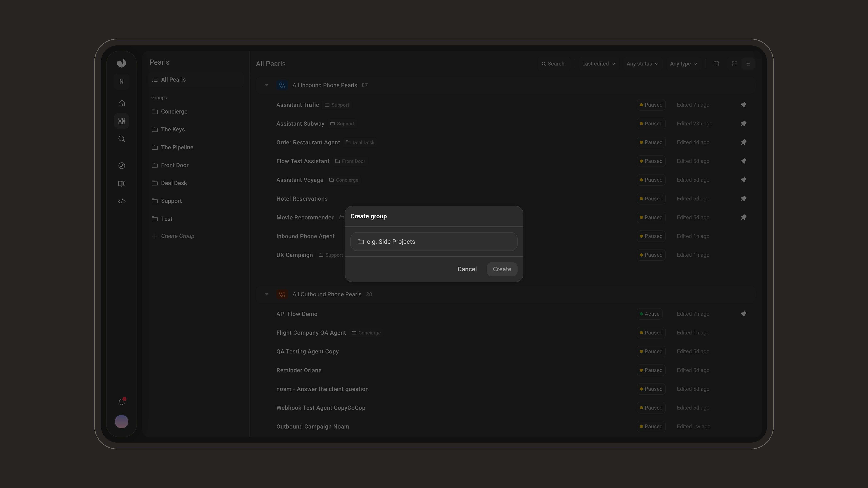Image resolution: width=868 pixels, height=488 pixels.
Task: Click Paused status of Hotel Reservations
Action: 651,199
